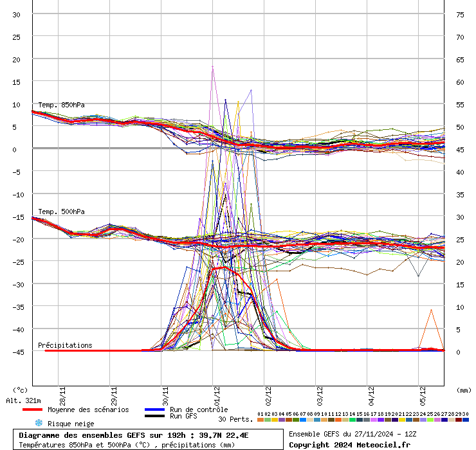Click the red 'Moyenne des scénarios' legend line

[41, 410]
